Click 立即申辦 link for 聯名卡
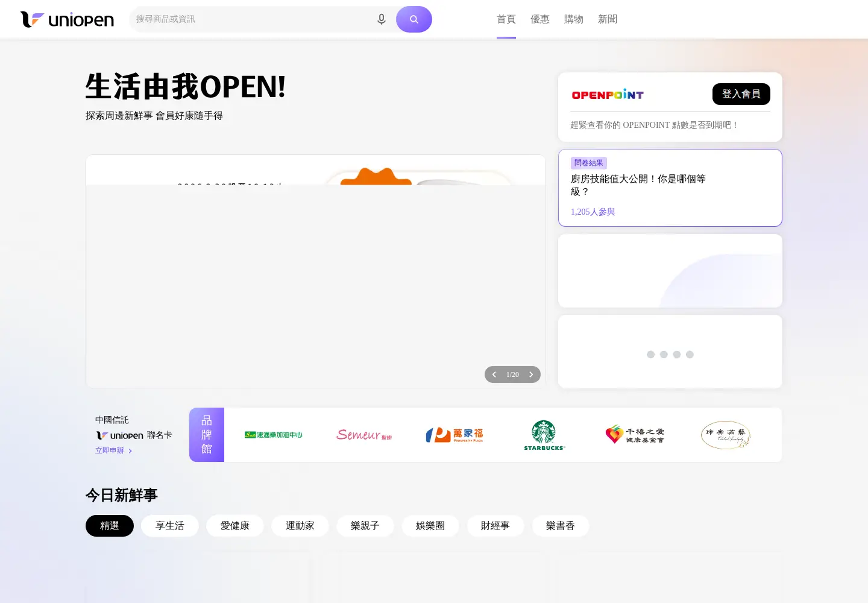 (113, 450)
